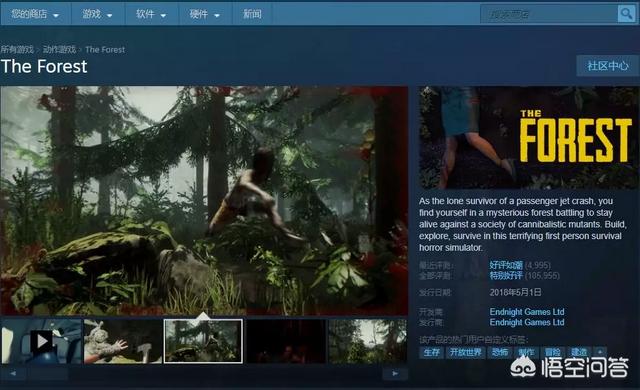The width and height of the screenshot is (640, 390).
Task: Click the thumbnail strip right arrow
Action: 395,373
